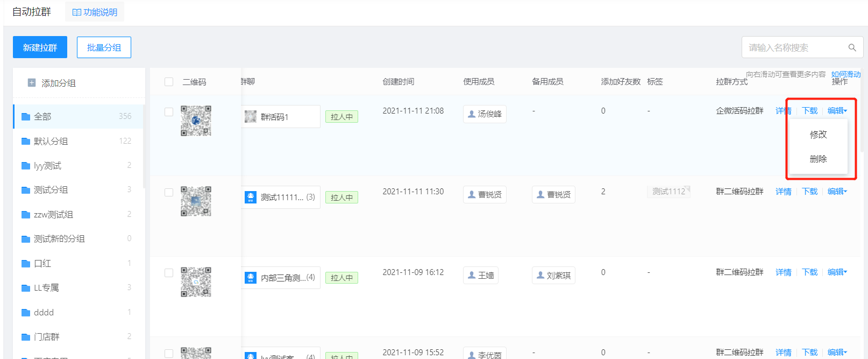Click backup member tag 刘紫琪
This screenshot has height=359, width=868.
[x=553, y=276]
